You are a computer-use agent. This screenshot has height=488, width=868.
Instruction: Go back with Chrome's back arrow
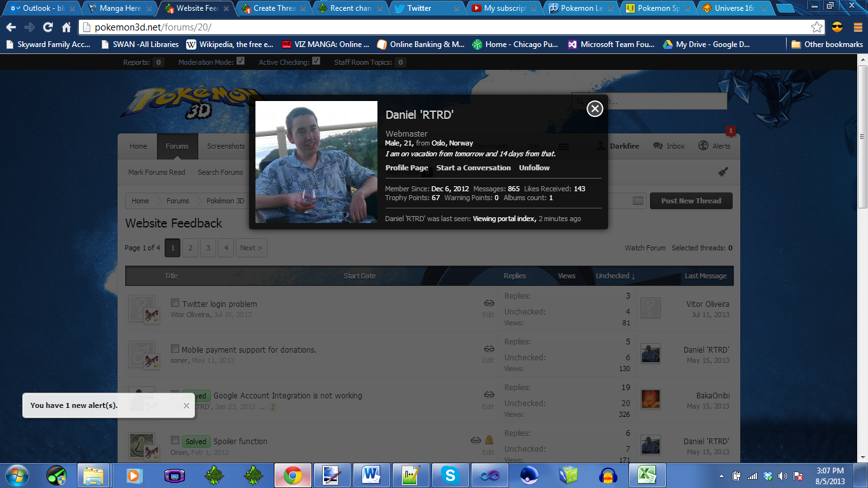pyautogui.click(x=11, y=27)
